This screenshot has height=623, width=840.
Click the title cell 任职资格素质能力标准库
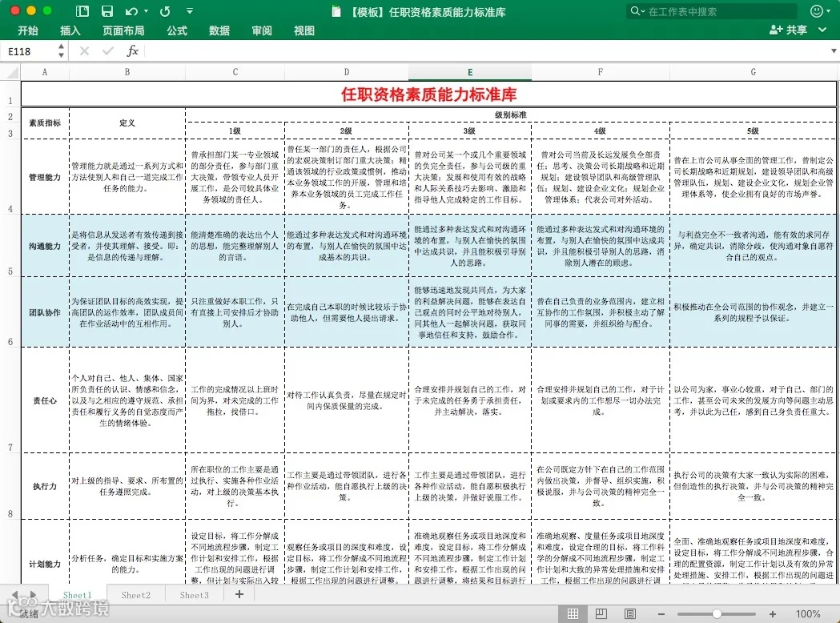pyautogui.click(x=428, y=94)
